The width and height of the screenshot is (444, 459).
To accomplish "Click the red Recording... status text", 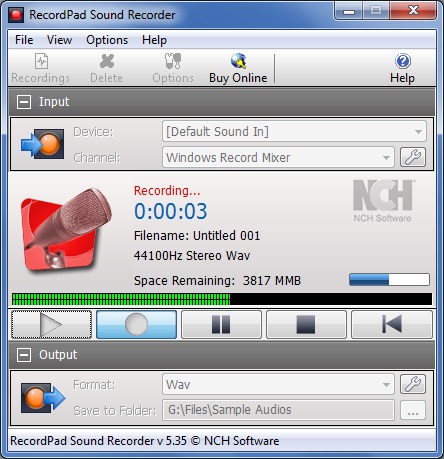I will tap(167, 191).
